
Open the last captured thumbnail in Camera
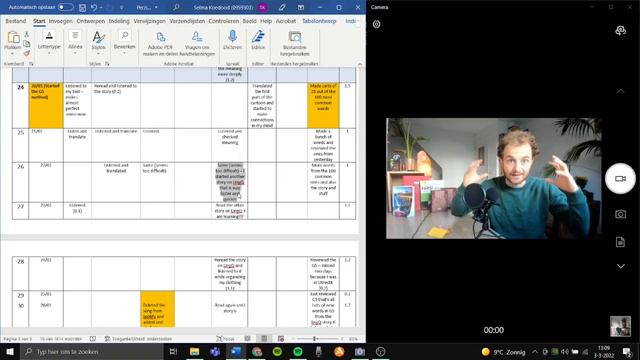(x=620, y=326)
